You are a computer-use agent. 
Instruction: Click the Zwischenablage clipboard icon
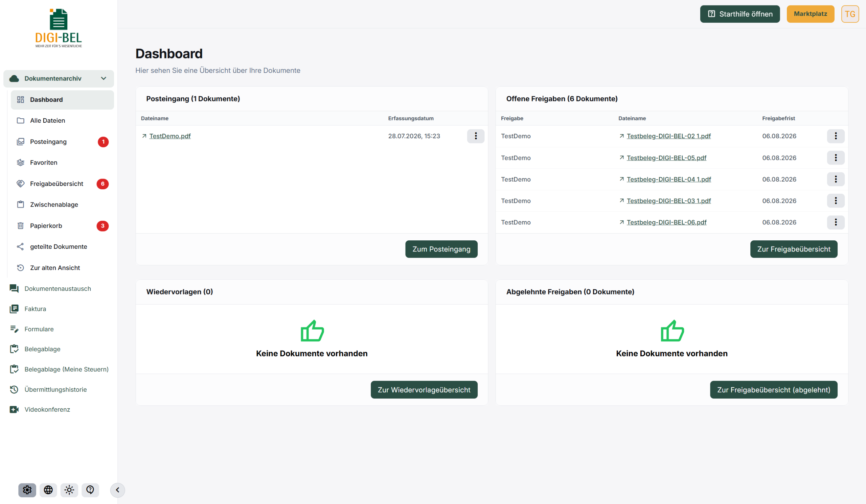[x=21, y=205]
